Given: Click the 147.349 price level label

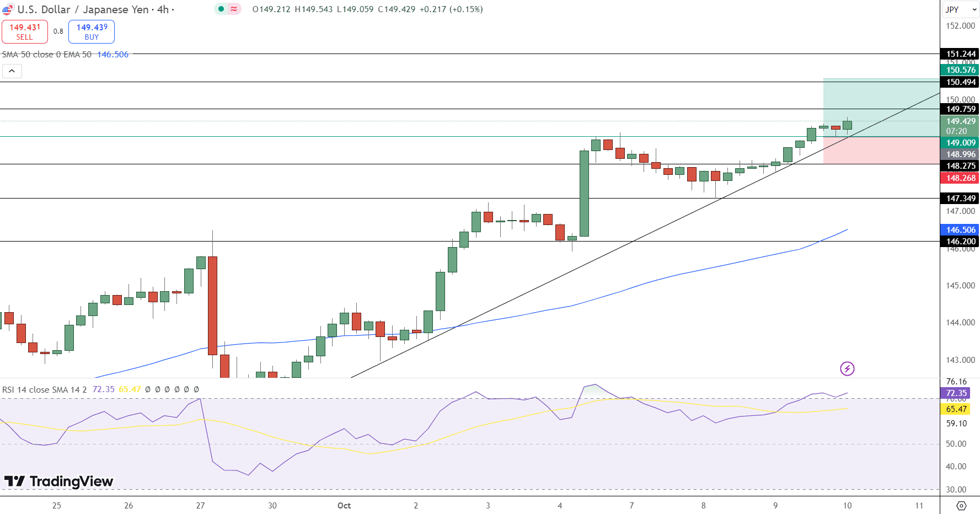Looking at the screenshot, I should 960,199.
